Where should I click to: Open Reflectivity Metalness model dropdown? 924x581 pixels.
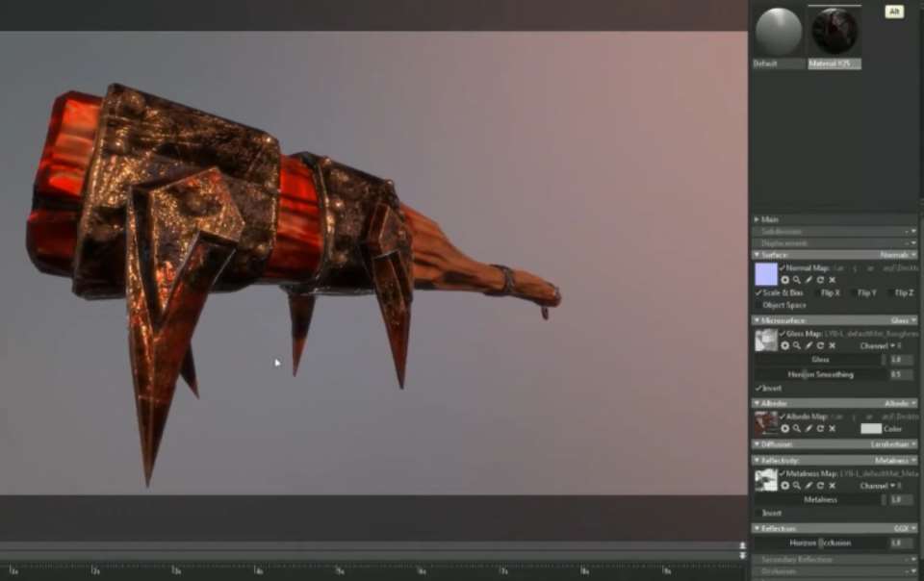pyautogui.click(x=895, y=461)
